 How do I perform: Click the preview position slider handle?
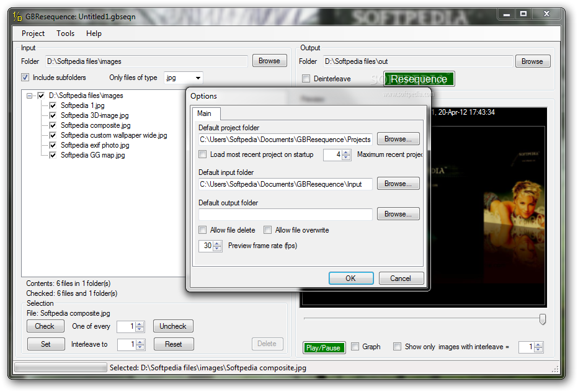point(542,319)
